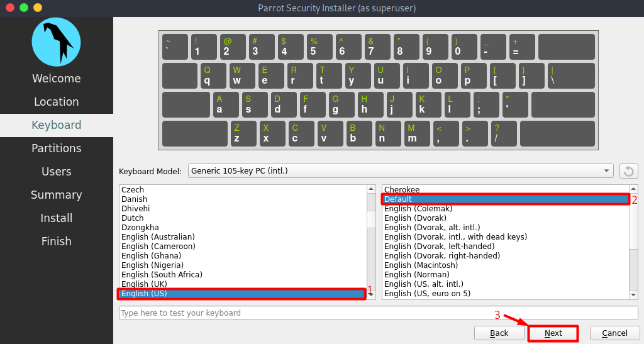Image resolution: width=644 pixels, height=344 pixels.
Task: Click the keyboard test input field
Action: 378,313
